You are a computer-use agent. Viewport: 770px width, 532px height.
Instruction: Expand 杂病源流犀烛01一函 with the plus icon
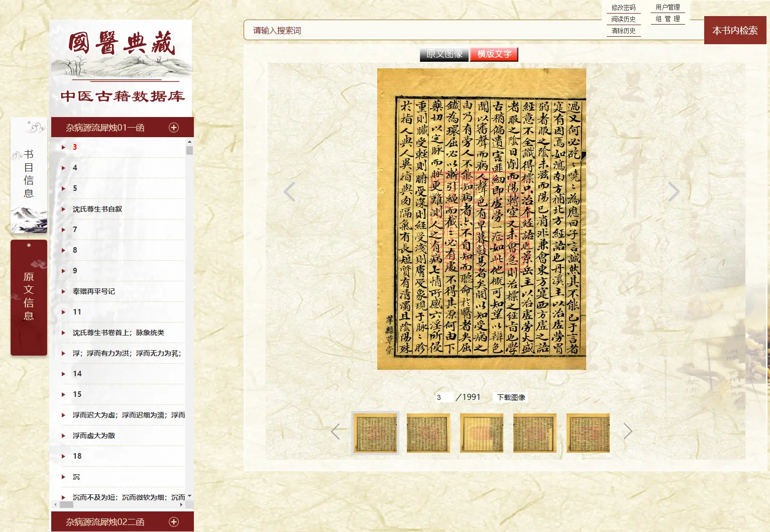coord(174,128)
